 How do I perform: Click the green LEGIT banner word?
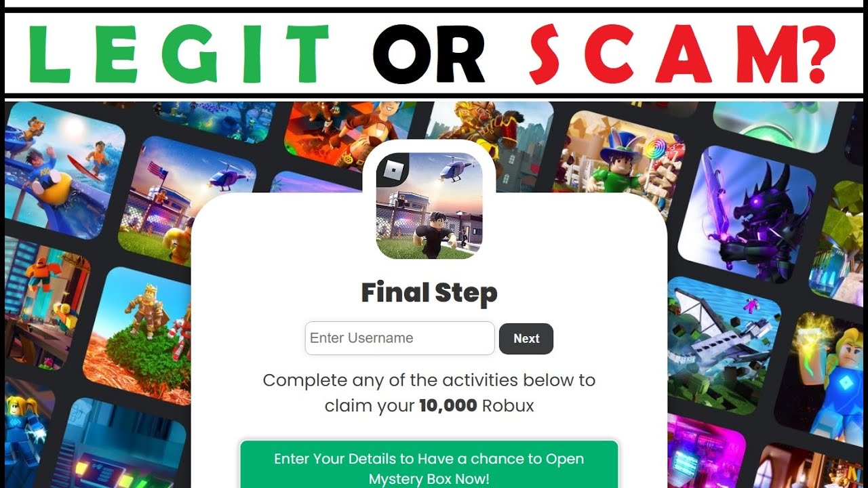(x=178, y=54)
